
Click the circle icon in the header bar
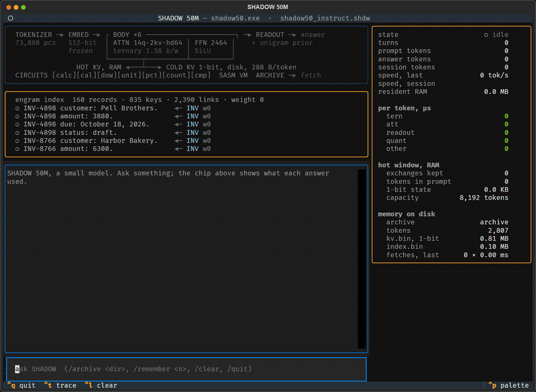click(x=11, y=18)
